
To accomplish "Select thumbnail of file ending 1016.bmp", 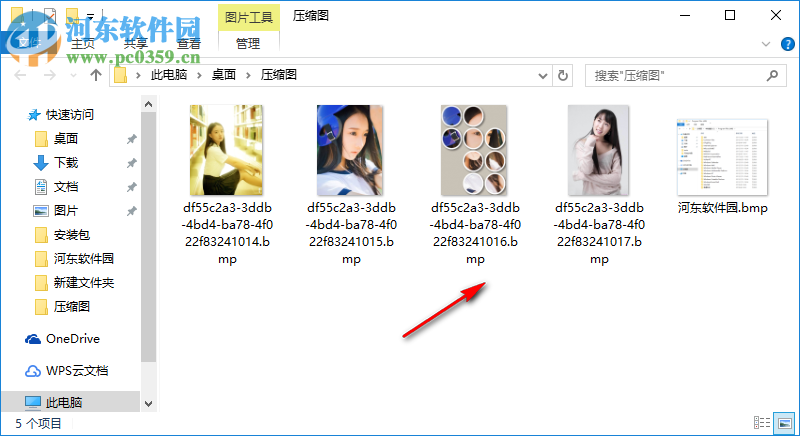I will pos(474,150).
